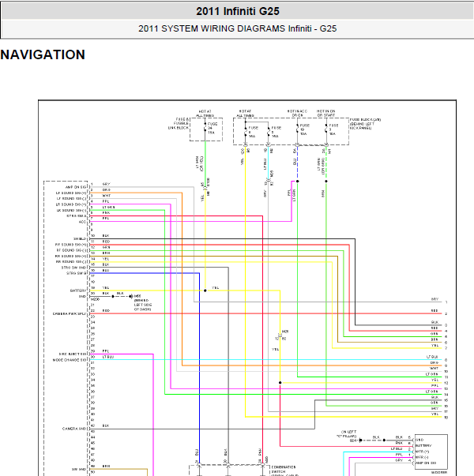Select the '2011 Infiniti G25' title text
The image size is (474, 476).
pos(237,11)
